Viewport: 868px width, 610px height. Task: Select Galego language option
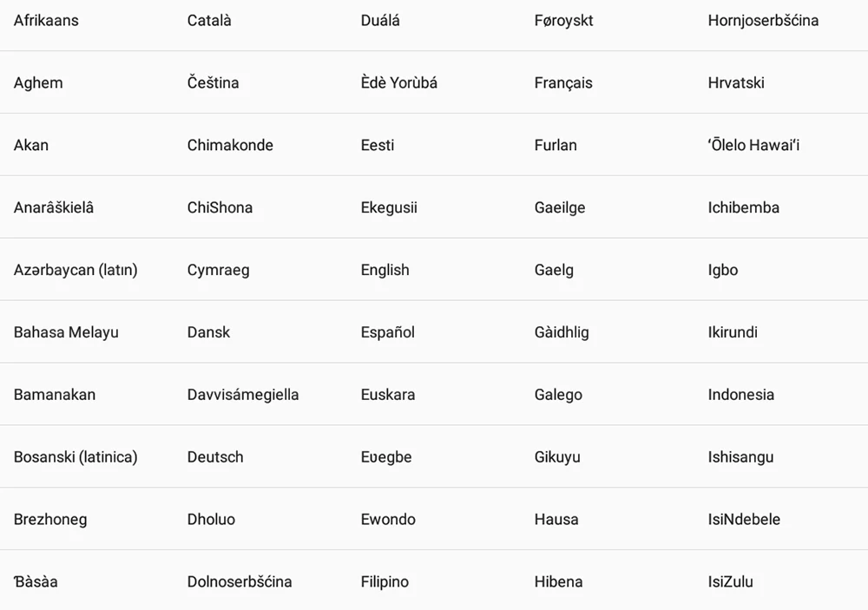(x=558, y=395)
